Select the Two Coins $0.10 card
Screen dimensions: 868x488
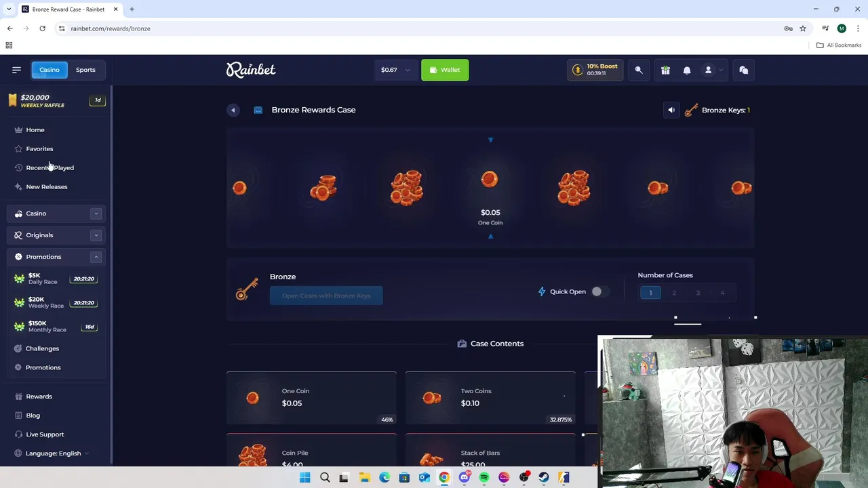pyautogui.click(x=490, y=398)
